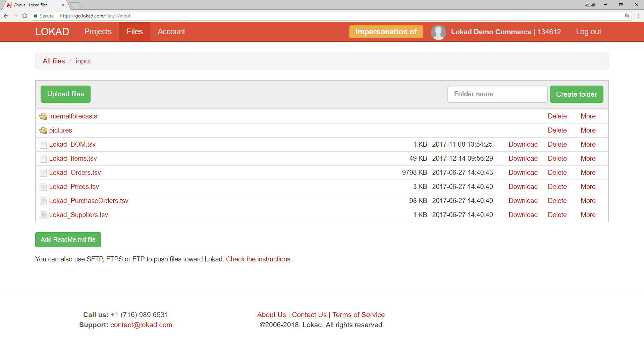Screen dimensions: 644x348
Task: Open the pictures folder icon
Action: point(43,130)
